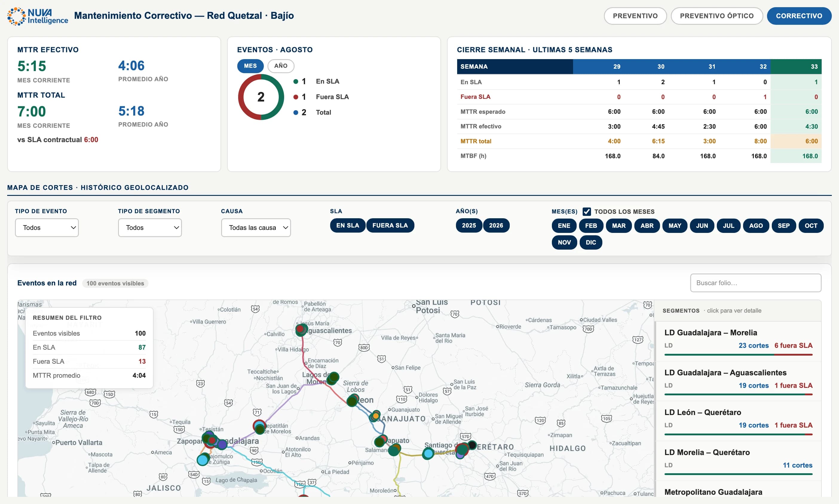839x504 pixels.
Task: Click Guadalajara – Aguascalientes SLA progress bar
Action: pos(738,395)
